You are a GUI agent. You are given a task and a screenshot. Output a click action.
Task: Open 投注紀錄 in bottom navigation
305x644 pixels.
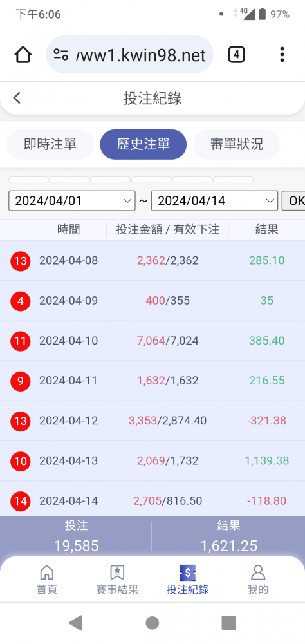point(188,580)
